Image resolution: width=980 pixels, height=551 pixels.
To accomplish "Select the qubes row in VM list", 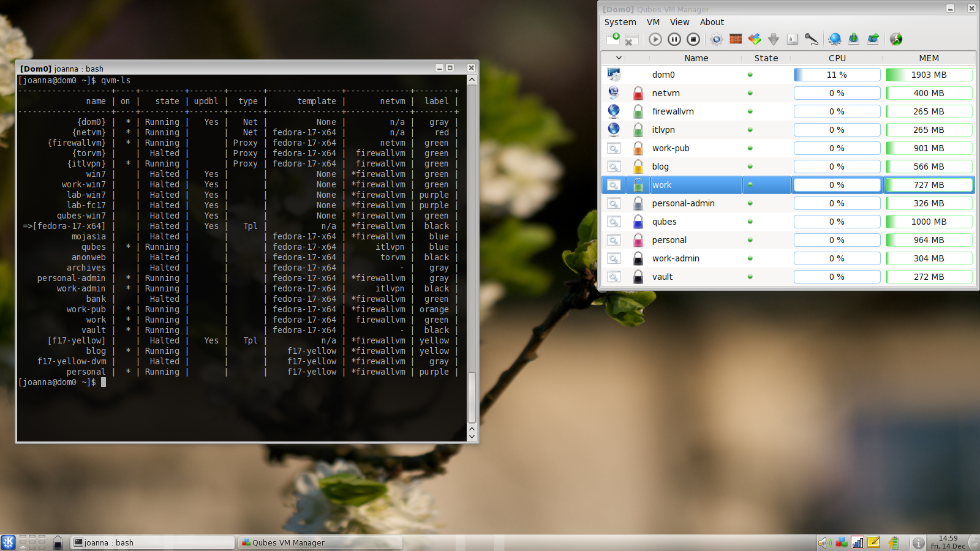I will 788,222.
